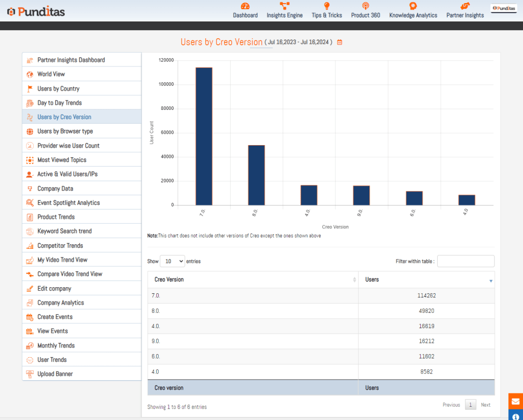Open the Dashboard gauge icon

tap(245, 6)
